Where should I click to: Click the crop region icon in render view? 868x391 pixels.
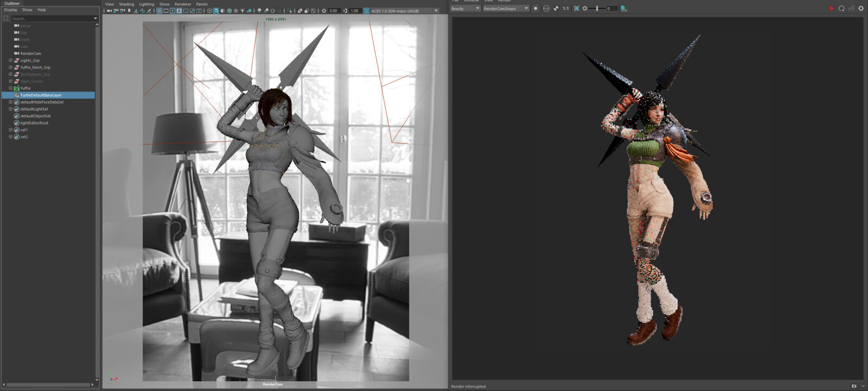577,9
